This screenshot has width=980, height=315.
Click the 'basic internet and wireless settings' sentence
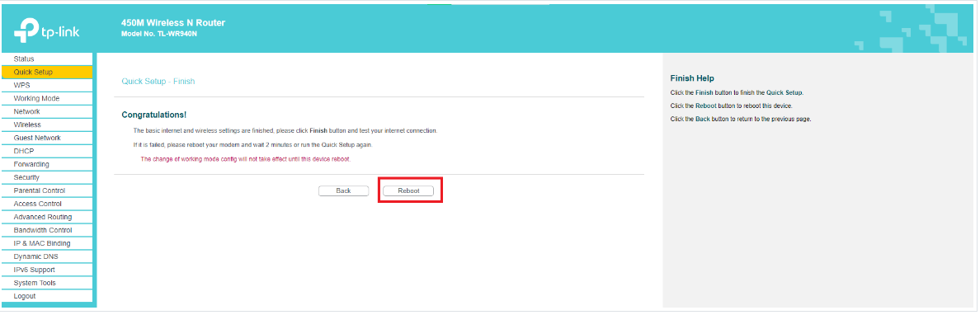click(285, 130)
